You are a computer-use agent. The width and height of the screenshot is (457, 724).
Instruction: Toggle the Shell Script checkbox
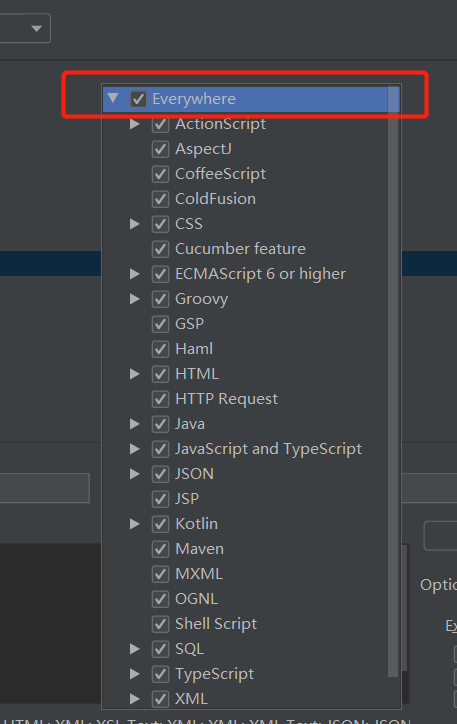pyautogui.click(x=160, y=624)
